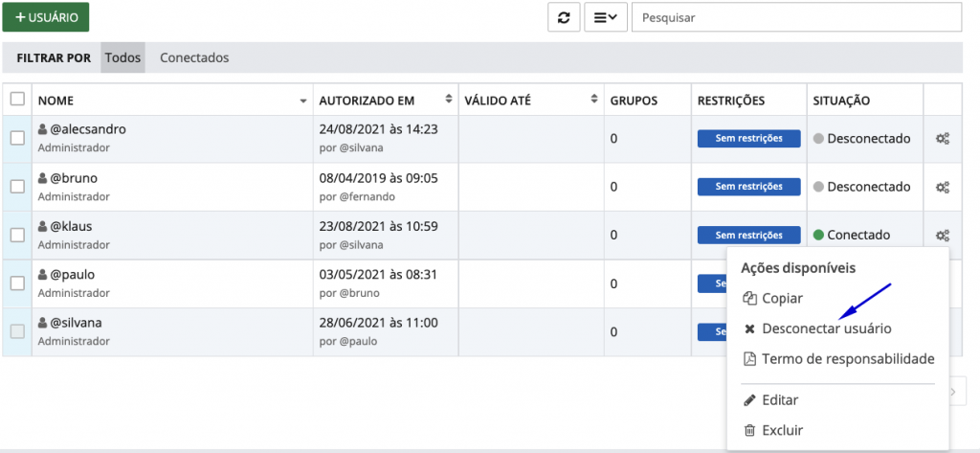This screenshot has width=980, height=453.
Task: Click the Ações disponíveis menu heading
Action: tap(798, 268)
